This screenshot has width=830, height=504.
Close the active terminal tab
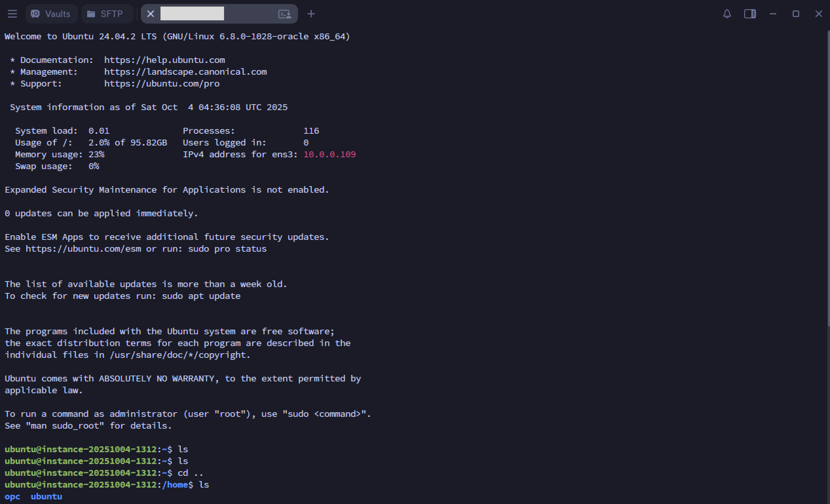(151, 14)
